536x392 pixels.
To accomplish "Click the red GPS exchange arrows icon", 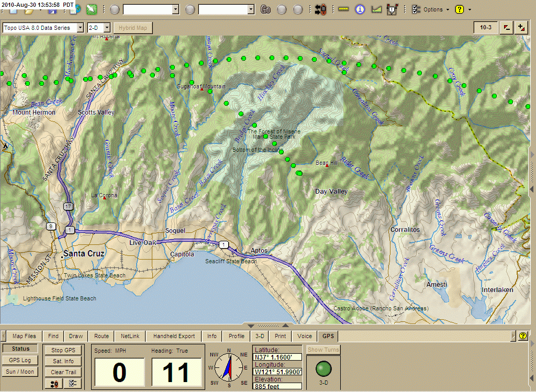I will point(319,8).
